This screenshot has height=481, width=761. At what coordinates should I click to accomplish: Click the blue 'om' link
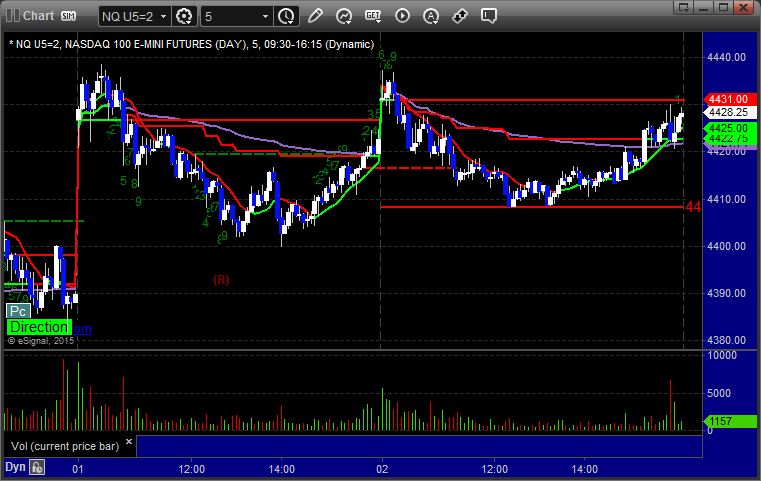tap(82, 329)
